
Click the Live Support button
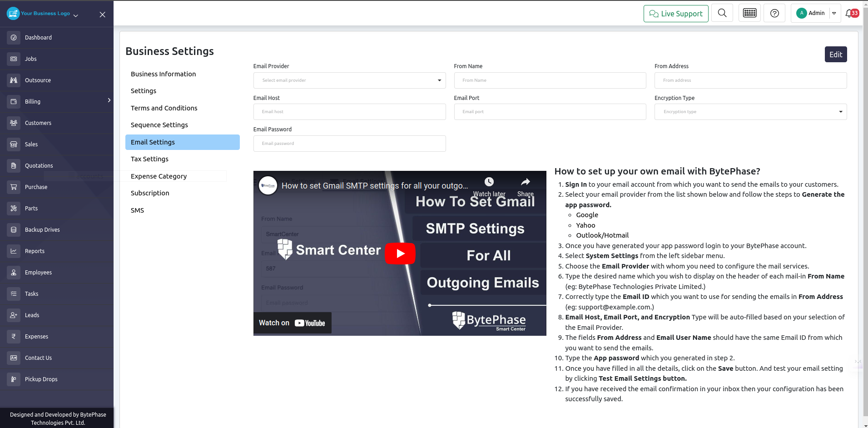(676, 14)
